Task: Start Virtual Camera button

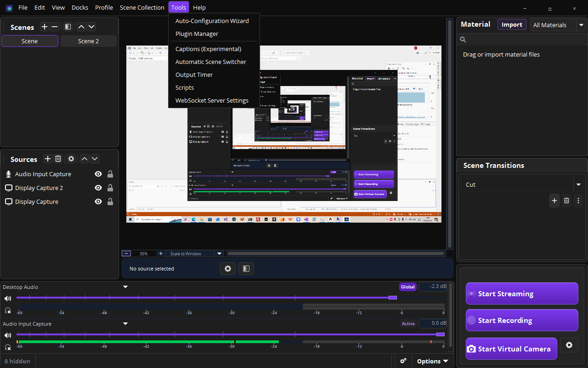Action: (x=511, y=349)
